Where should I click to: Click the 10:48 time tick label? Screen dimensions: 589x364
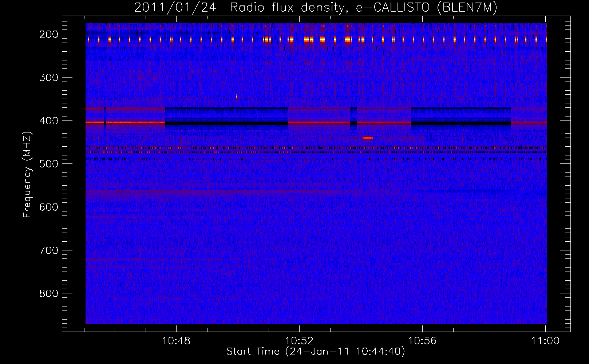pyautogui.click(x=176, y=341)
